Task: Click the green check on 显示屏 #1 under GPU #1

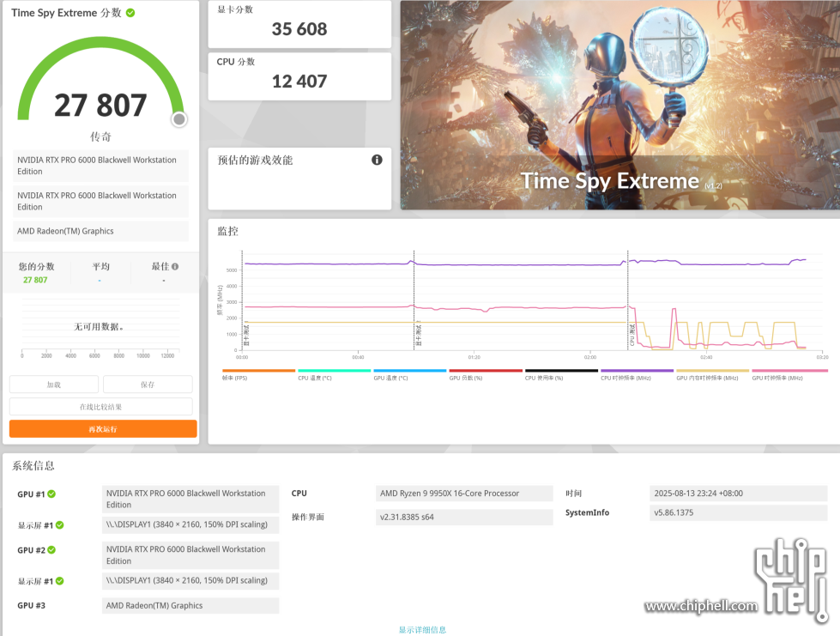Action: 59,525
